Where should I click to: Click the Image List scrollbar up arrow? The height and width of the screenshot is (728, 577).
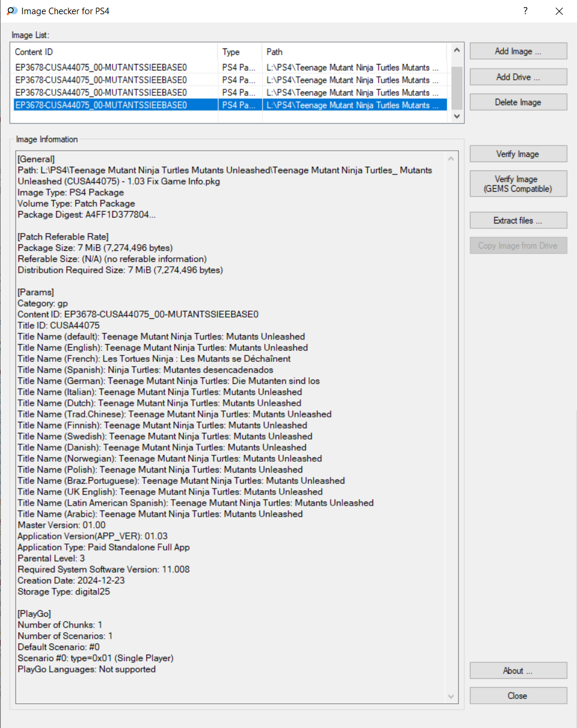click(456, 51)
